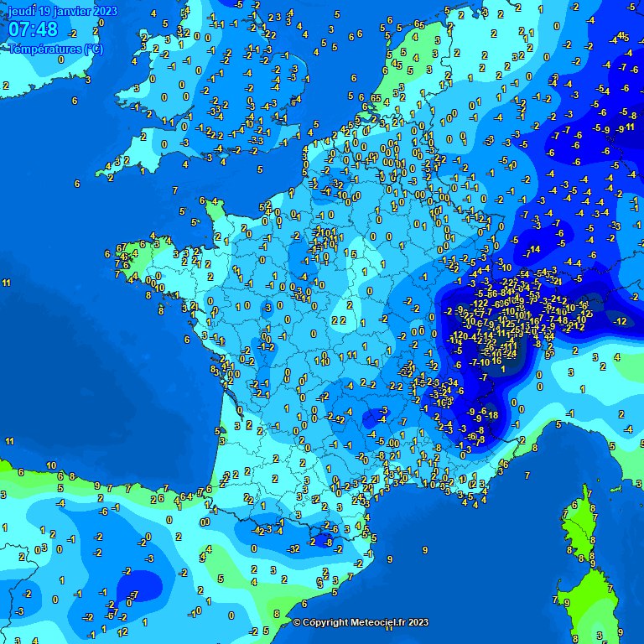
Task: Click the 4 on the green patch in Italy
Action: tap(616, 356)
